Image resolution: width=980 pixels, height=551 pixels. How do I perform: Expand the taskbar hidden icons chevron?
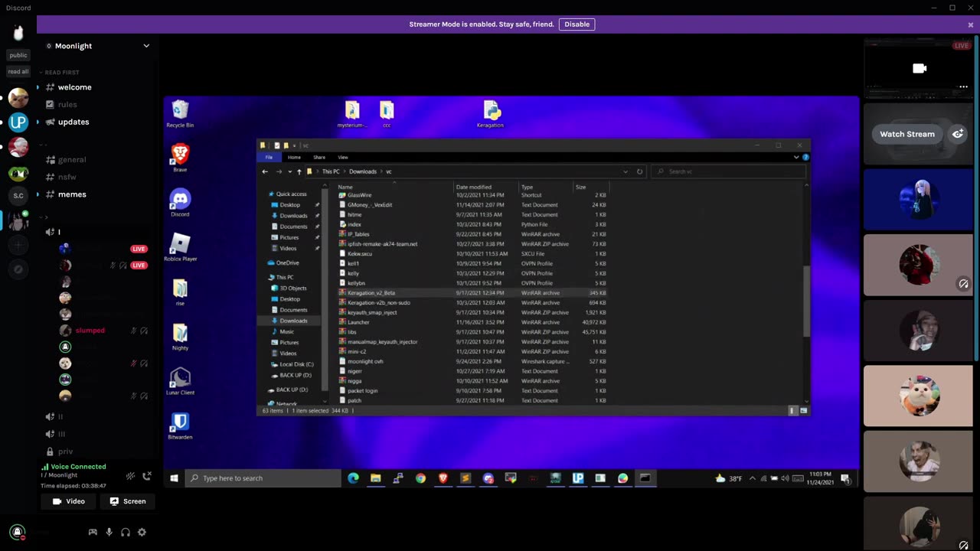tap(752, 478)
